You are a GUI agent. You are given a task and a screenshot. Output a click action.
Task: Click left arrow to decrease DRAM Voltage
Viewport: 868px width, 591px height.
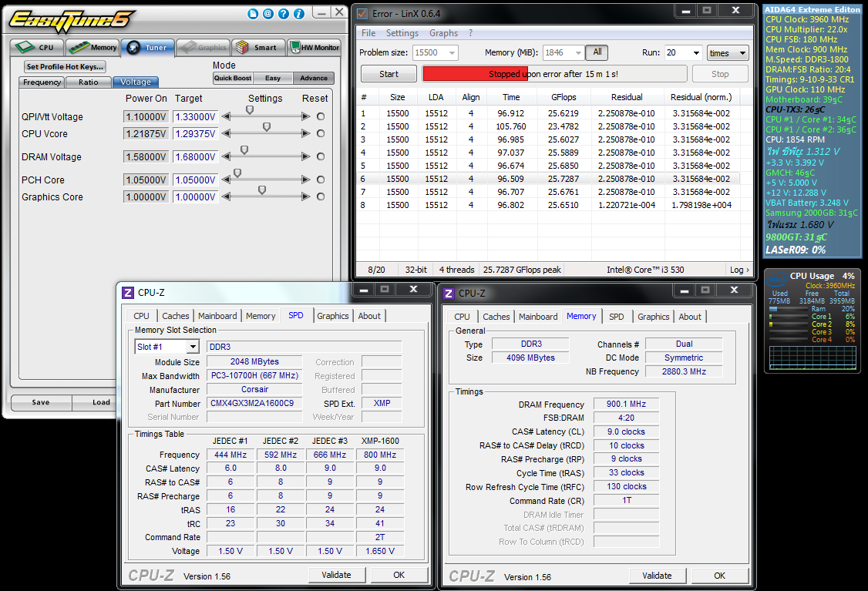[x=227, y=156]
